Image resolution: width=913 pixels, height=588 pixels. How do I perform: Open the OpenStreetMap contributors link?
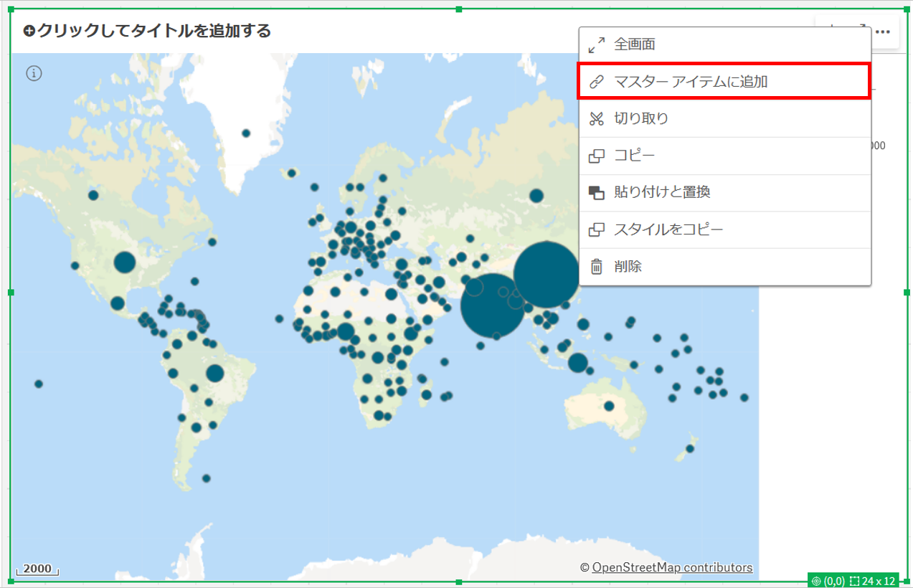[x=672, y=567]
